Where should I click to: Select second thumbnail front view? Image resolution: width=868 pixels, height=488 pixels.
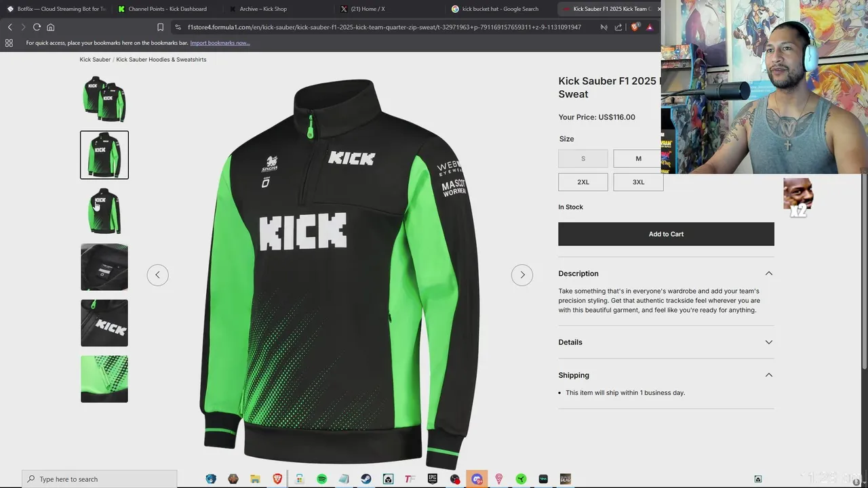(x=104, y=155)
